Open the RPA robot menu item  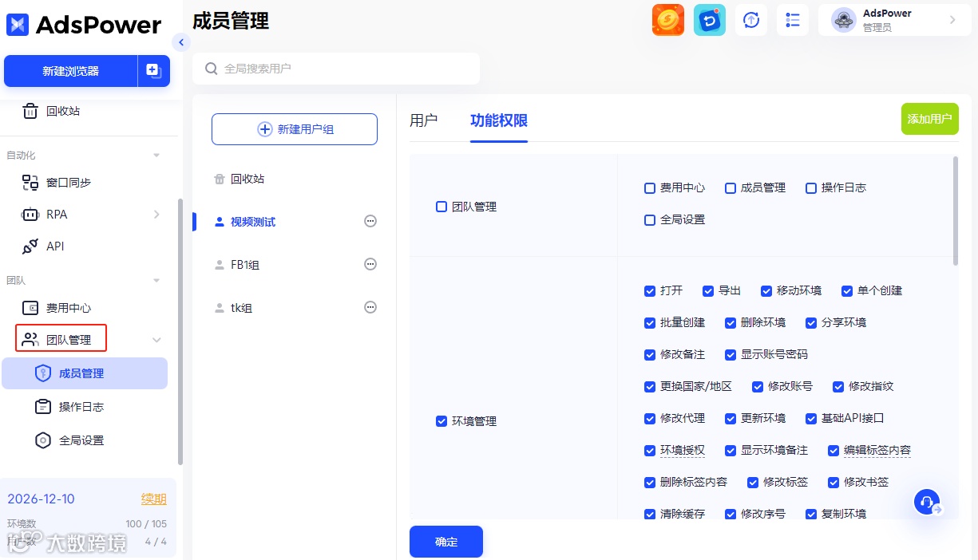click(45, 214)
